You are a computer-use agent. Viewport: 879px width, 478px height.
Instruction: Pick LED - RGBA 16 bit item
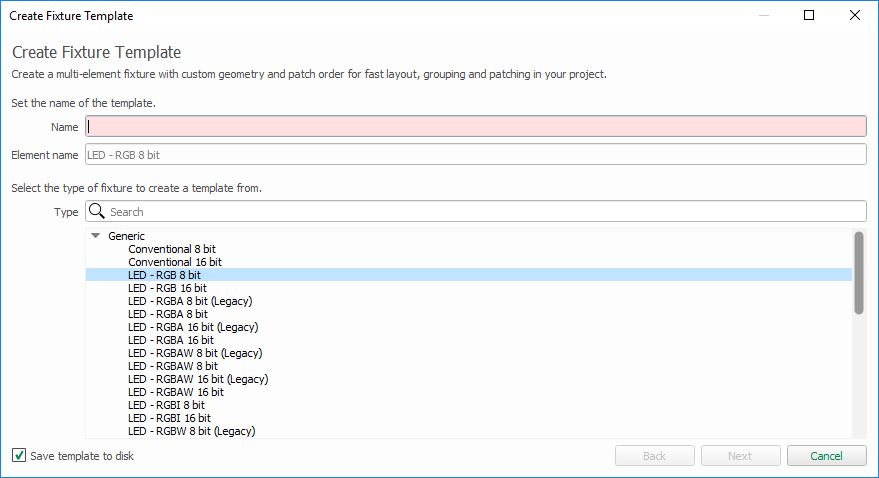pyautogui.click(x=170, y=340)
